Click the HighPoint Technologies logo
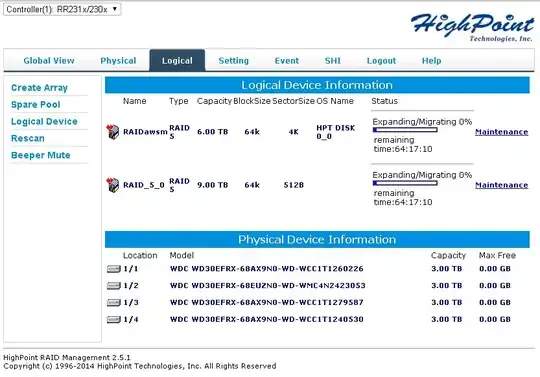 472,27
